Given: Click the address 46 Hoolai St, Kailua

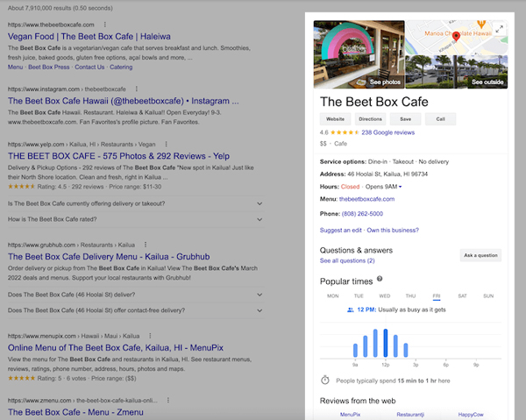Looking at the screenshot, I should pyautogui.click(x=387, y=174).
